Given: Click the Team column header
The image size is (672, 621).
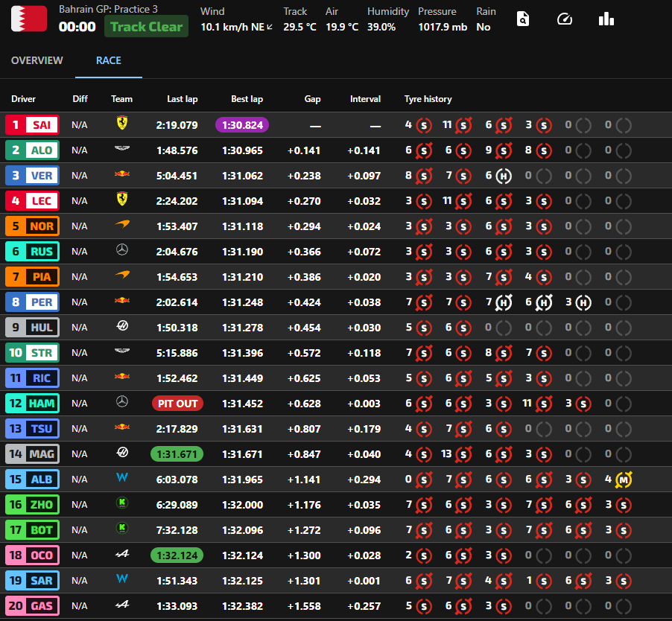Looking at the screenshot, I should 121,99.
